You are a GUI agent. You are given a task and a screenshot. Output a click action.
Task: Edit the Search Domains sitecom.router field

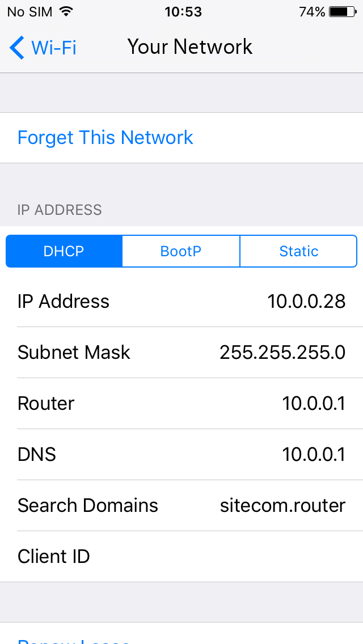tap(181, 505)
